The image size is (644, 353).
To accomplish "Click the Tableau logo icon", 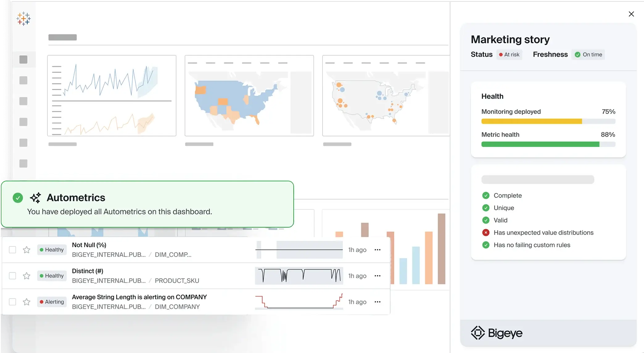I will (x=23, y=19).
